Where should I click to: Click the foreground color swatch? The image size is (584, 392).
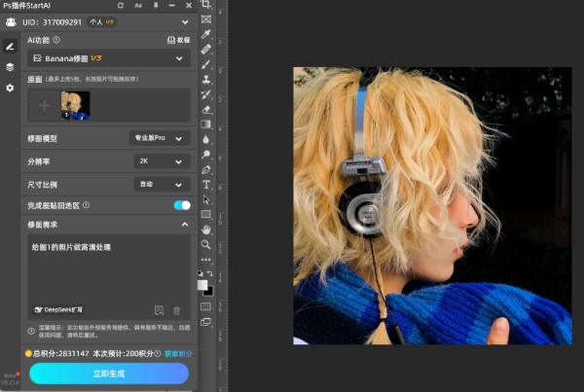(x=204, y=284)
